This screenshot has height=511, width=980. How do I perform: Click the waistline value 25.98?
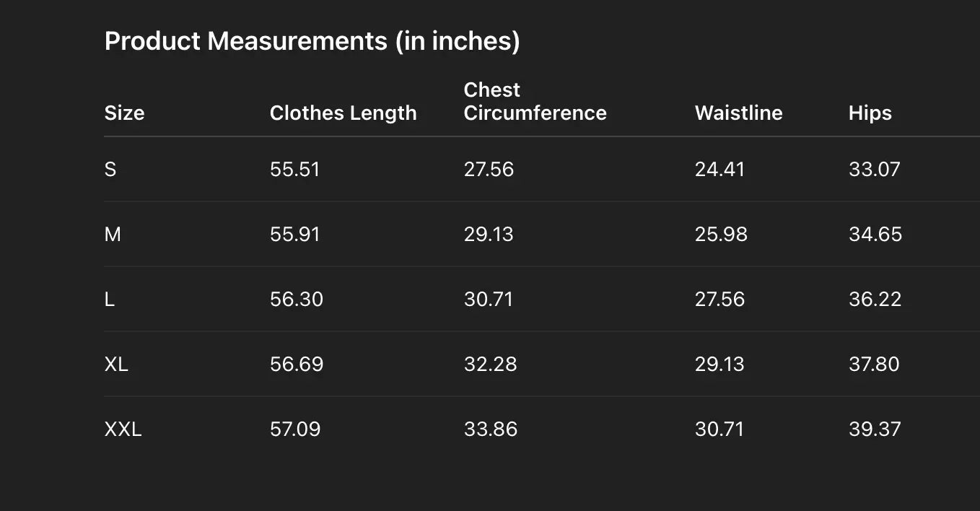pyautogui.click(x=721, y=235)
